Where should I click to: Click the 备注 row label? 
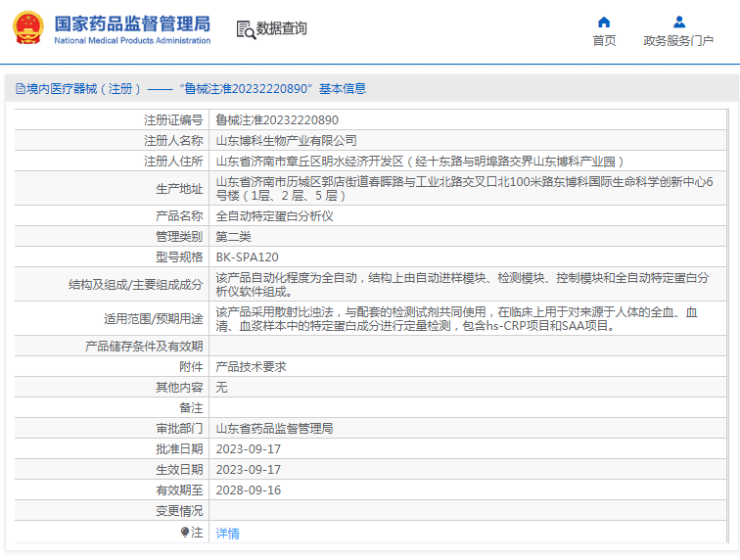pos(191,408)
